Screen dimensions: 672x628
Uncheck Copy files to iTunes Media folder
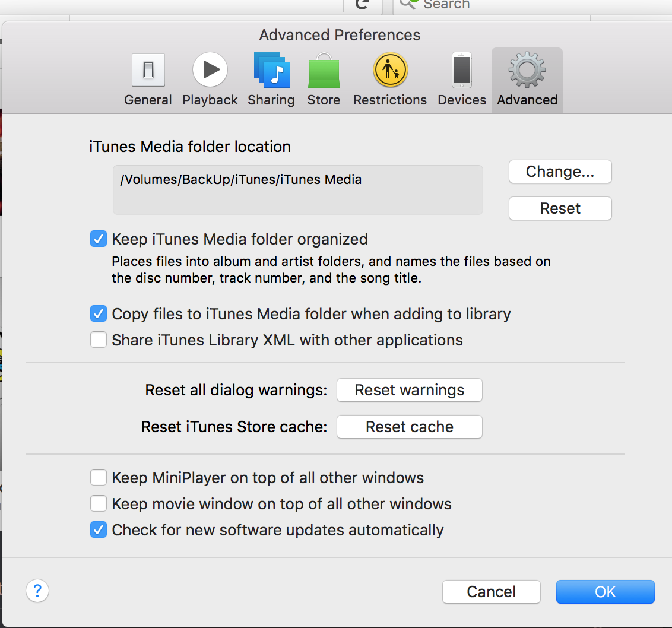point(99,314)
